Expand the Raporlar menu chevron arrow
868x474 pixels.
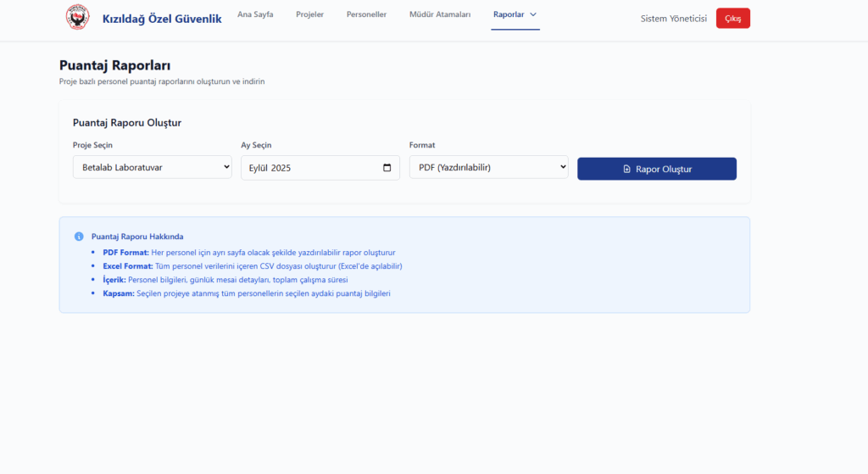click(533, 14)
